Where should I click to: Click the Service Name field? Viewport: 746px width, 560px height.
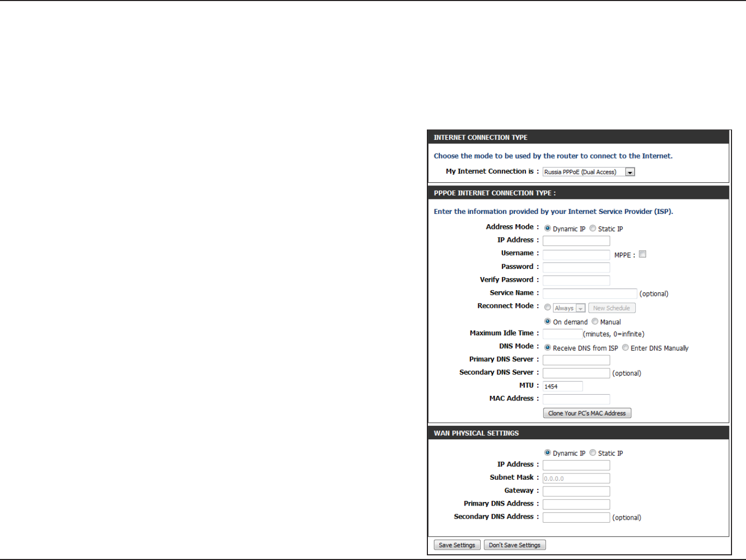pos(590,294)
